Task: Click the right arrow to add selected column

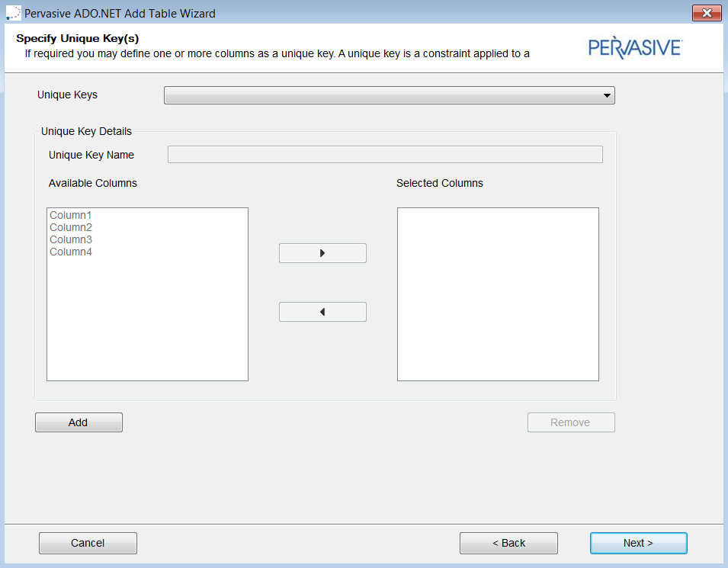Action: pyautogui.click(x=322, y=253)
